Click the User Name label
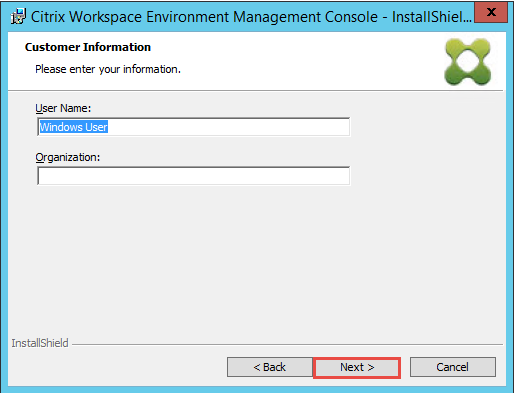The height and width of the screenshot is (393, 515). point(63,108)
